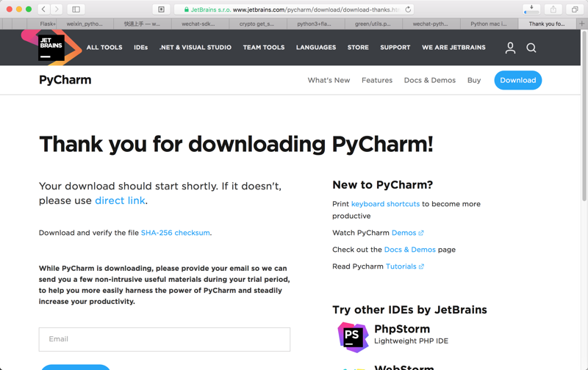The width and height of the screenshot is (588, 370).
Task: Show all tabs overview
Action: pos(575,10)
